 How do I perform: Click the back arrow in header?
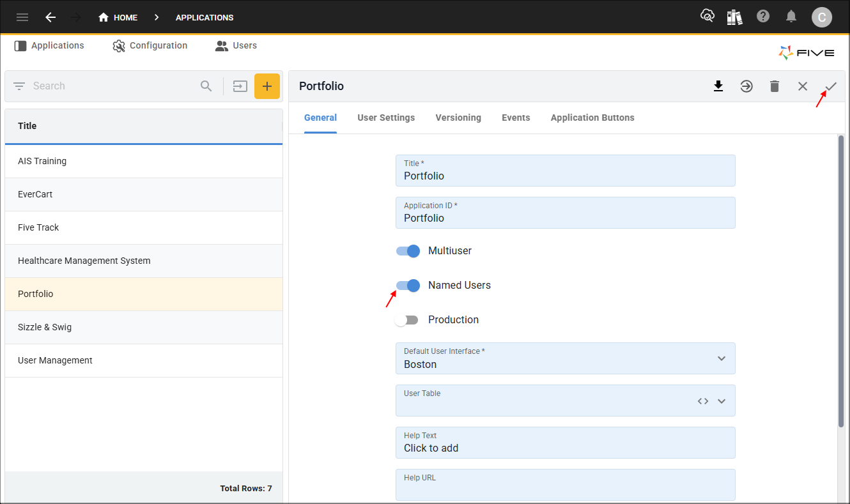[50, 17]
